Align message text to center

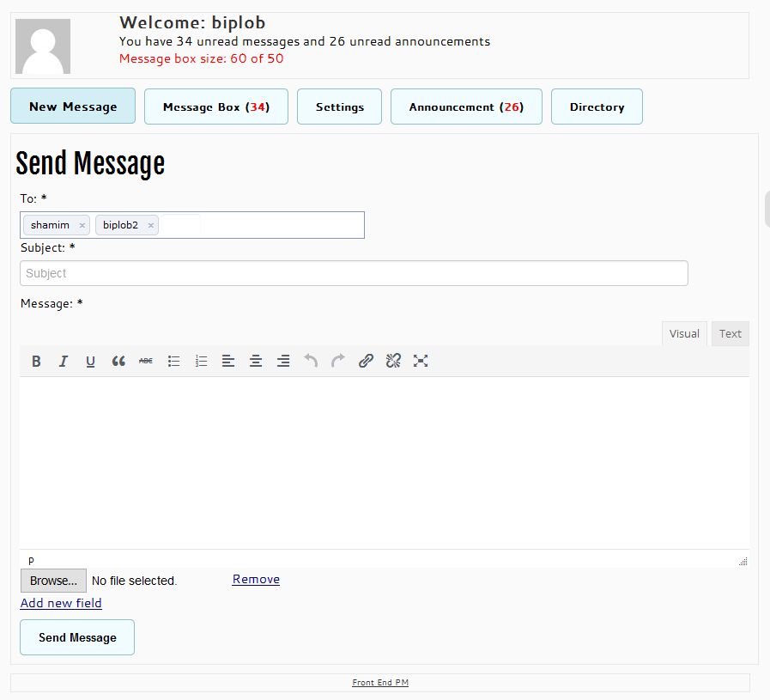[x=256, y=362]
